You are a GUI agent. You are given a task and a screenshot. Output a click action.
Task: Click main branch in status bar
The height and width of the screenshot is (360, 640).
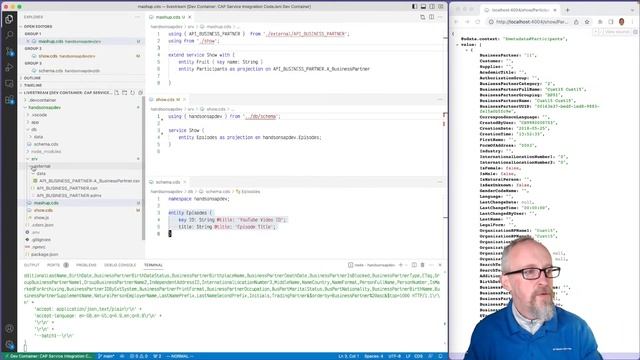tap(106, 356)
